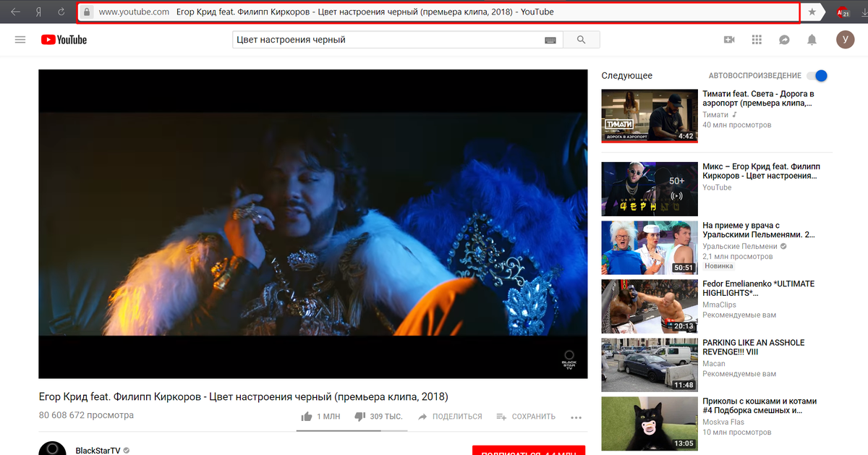This screenshot has height=455, width=868.
Task: Open title PARKING LIKE AN ASSHOLE REVENGE!!! VIII
Action: click(754, 347)
